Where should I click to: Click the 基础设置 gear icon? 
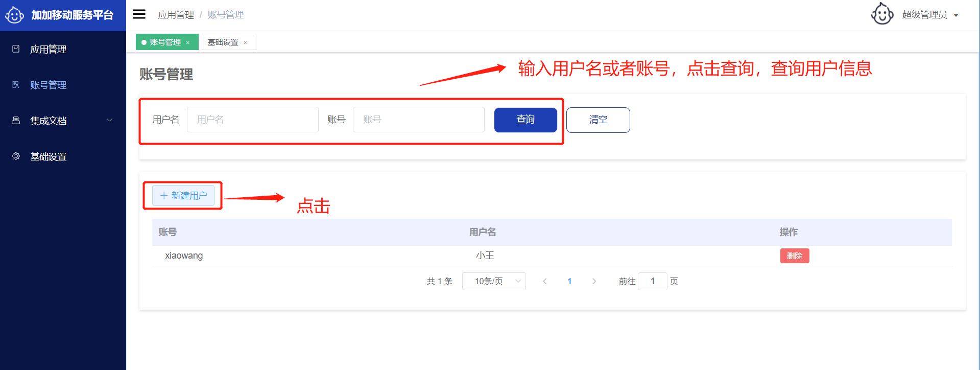tap(16, 156)
